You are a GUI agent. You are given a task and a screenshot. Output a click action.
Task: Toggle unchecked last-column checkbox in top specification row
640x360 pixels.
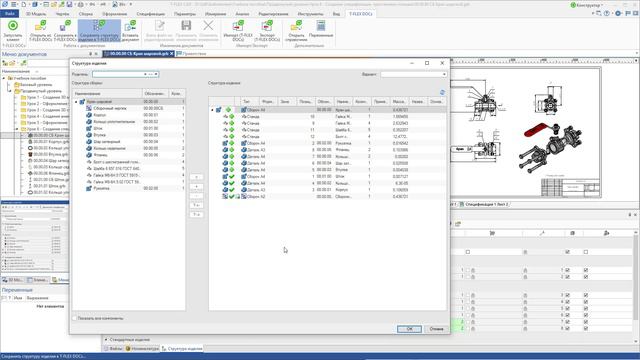tap(586, 252)
